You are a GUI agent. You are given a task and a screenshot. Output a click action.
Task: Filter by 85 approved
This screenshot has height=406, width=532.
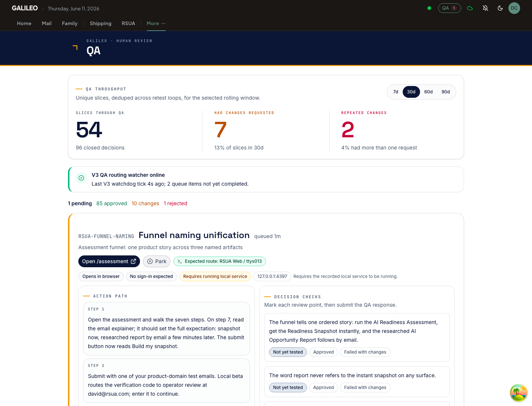[x=112, y=203]
